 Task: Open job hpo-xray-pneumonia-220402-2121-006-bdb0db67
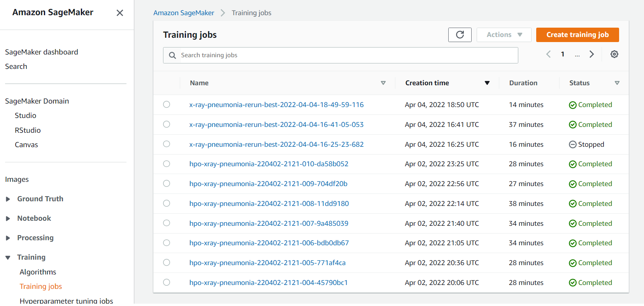point(269,243)
